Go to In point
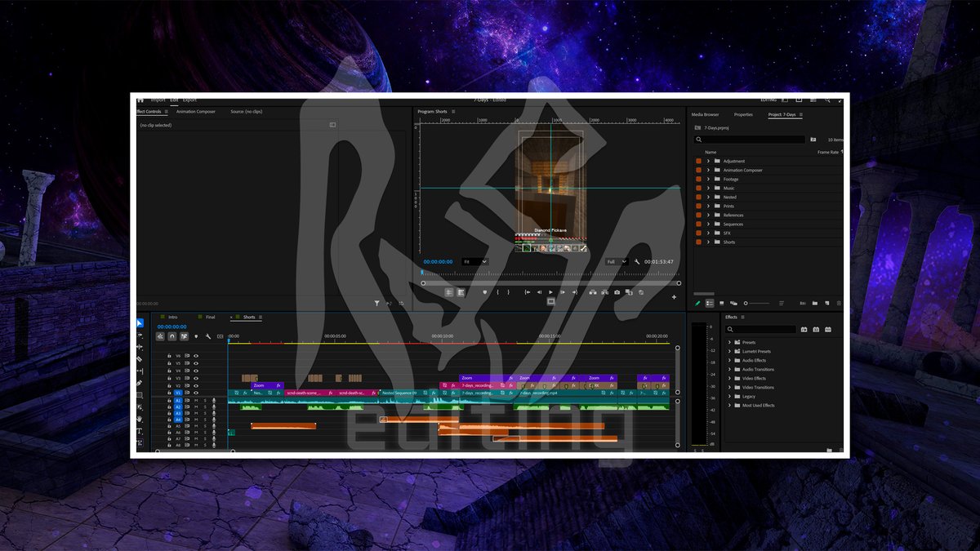The height and width of the screenshot is (551, 980). tap(528, 292)
